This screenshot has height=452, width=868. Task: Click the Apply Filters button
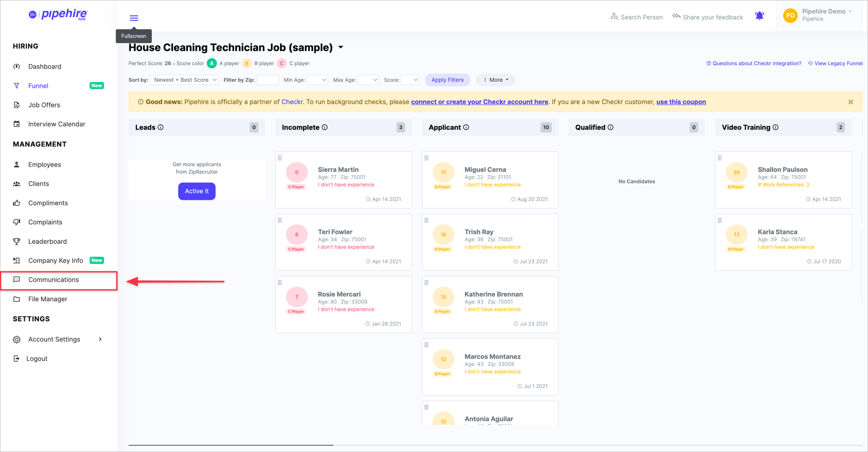447,80
